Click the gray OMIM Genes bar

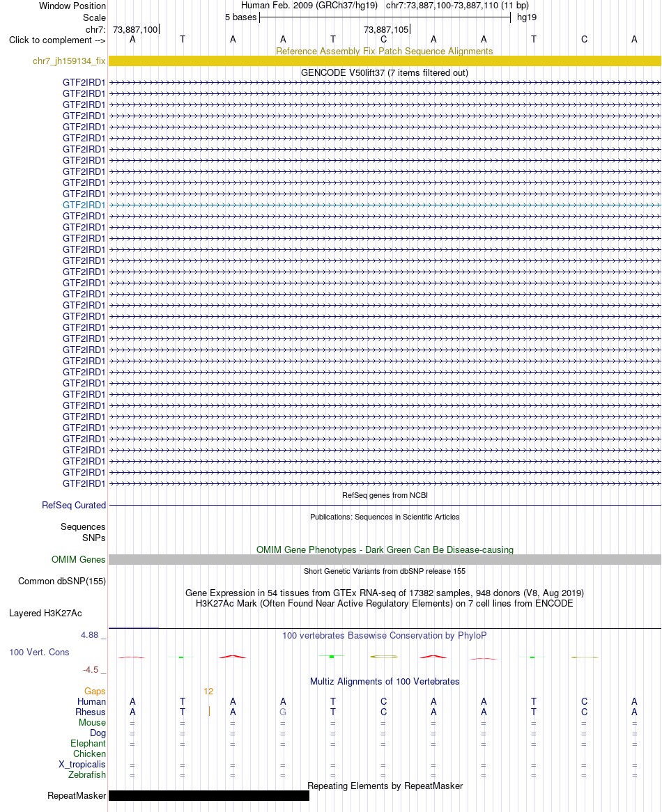(385, 559)
